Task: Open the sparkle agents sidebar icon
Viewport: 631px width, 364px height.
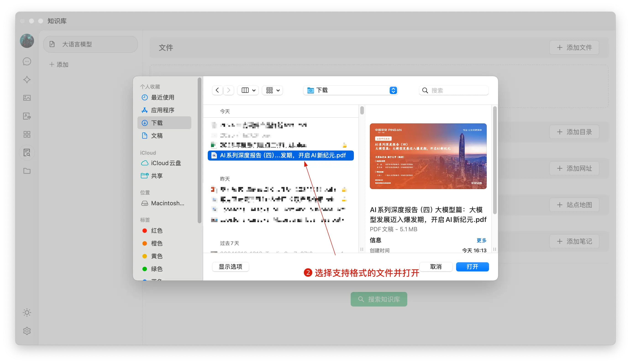Action: (x=27, y=80)
